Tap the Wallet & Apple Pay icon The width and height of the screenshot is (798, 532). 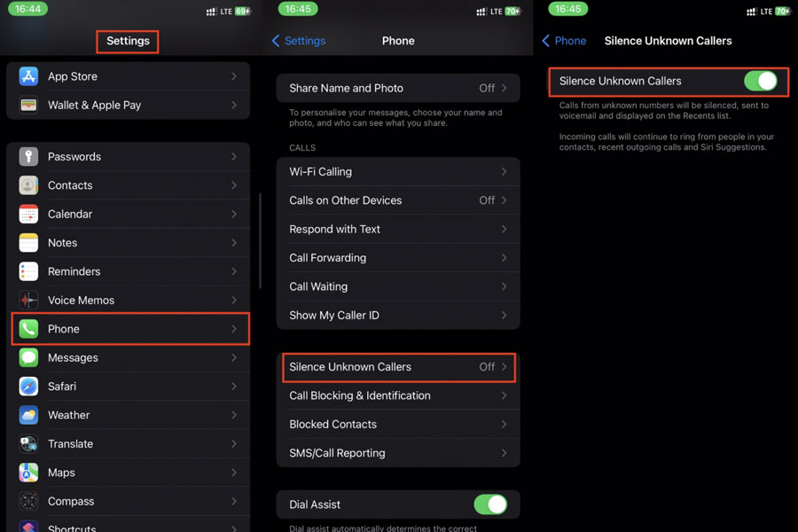(28, 105)
